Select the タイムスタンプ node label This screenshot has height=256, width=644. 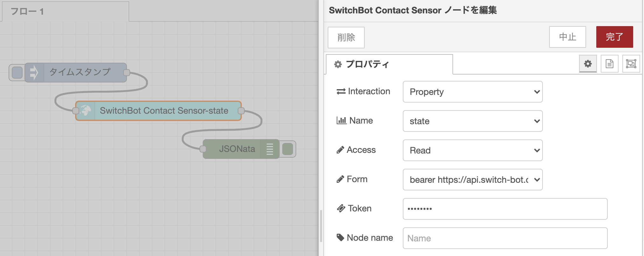[80, 72]
